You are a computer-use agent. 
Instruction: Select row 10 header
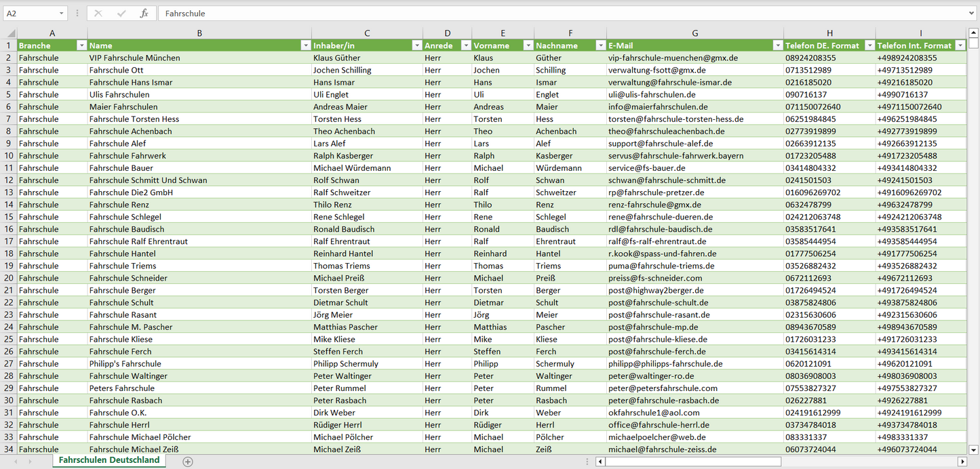point(8,156)
